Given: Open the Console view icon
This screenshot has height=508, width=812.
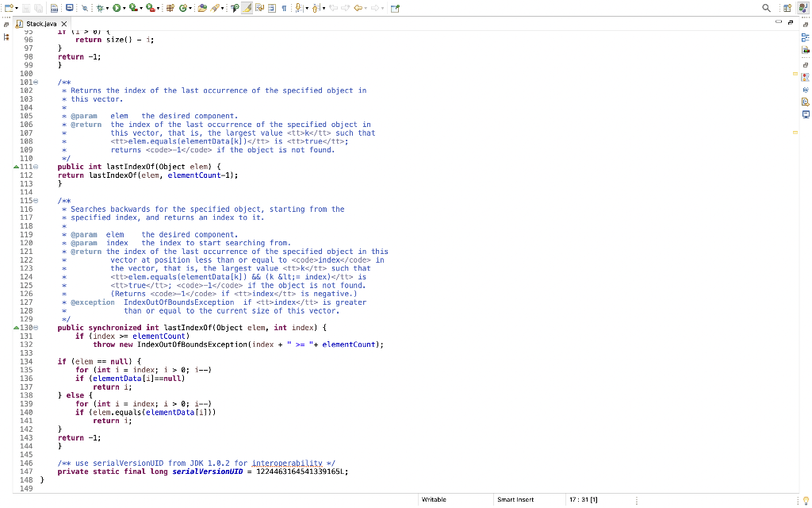Looking at the screenshot, I should tap(806, 114).
